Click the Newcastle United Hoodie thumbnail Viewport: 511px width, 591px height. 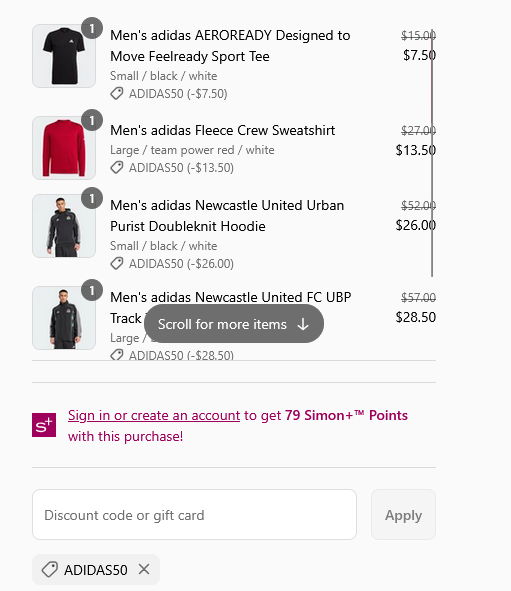click(x=64, y=226)
